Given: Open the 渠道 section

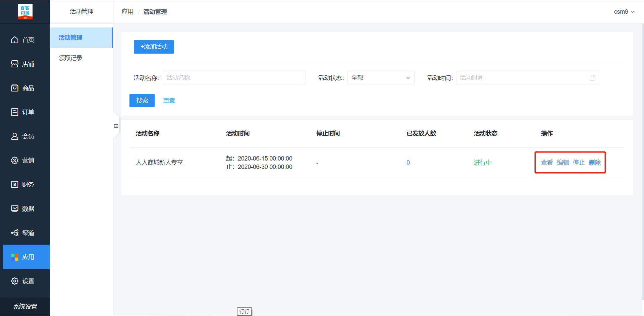Looking at the screenshot, I should [25, 233].
